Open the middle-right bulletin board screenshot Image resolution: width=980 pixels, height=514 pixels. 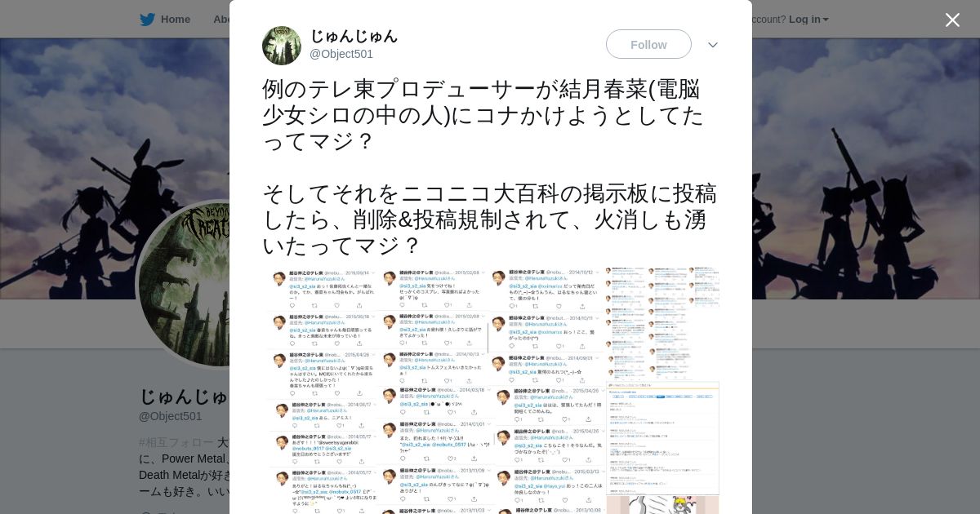click(663, 438)
